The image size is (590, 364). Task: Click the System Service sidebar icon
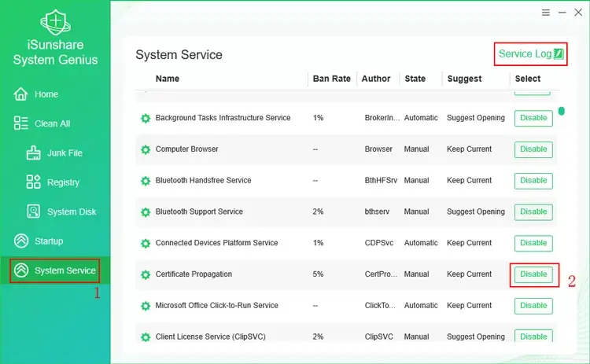pyautogui.click(x=21, y=270)
